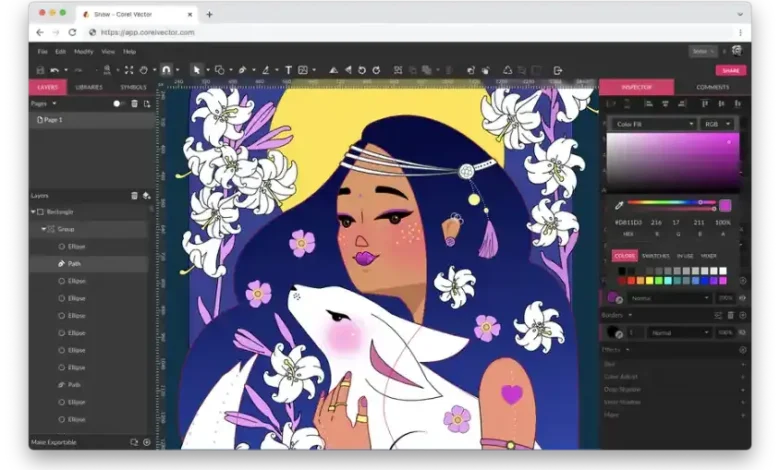Select the Pan hand tool
The image size is (780, 470).
[144, 70]
